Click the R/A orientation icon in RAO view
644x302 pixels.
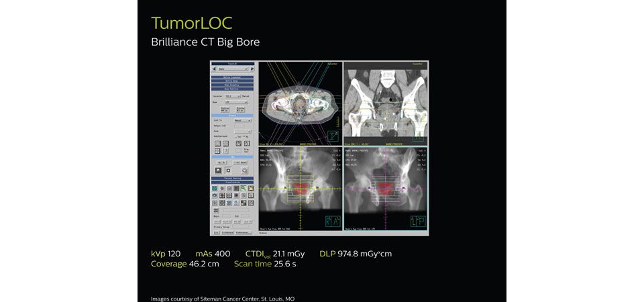[333, 221]
